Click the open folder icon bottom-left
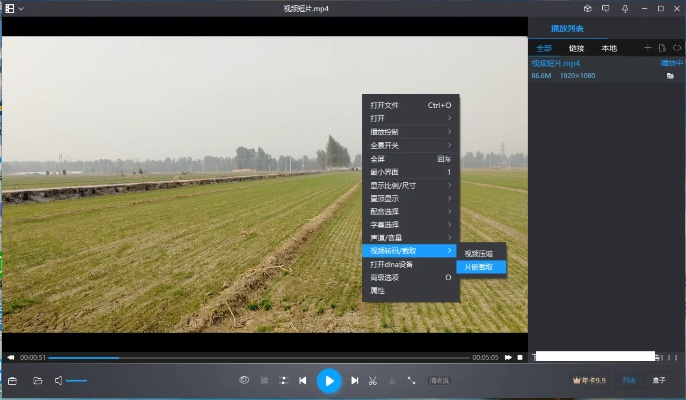Viewport: 686px width, 400px height. 37,381
